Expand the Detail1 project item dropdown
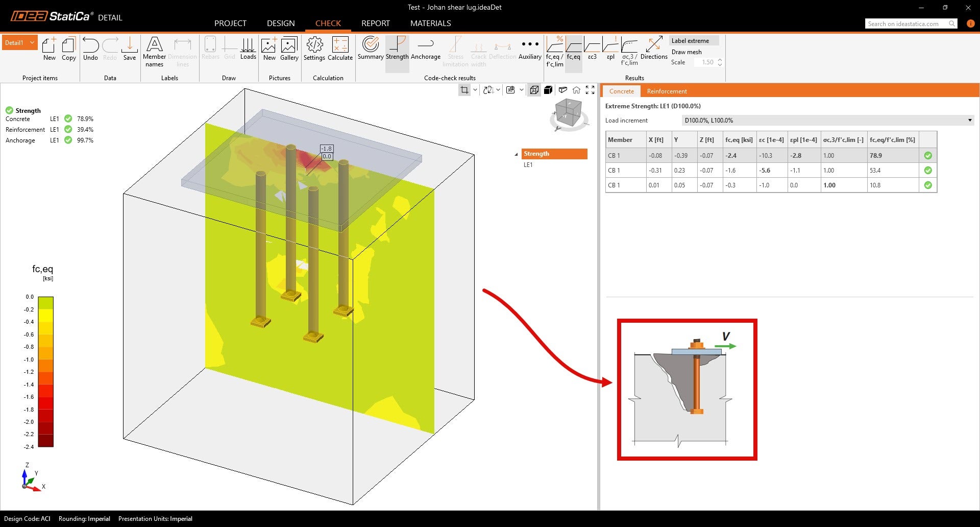980x527 pixels. click(x=32, y=43)
